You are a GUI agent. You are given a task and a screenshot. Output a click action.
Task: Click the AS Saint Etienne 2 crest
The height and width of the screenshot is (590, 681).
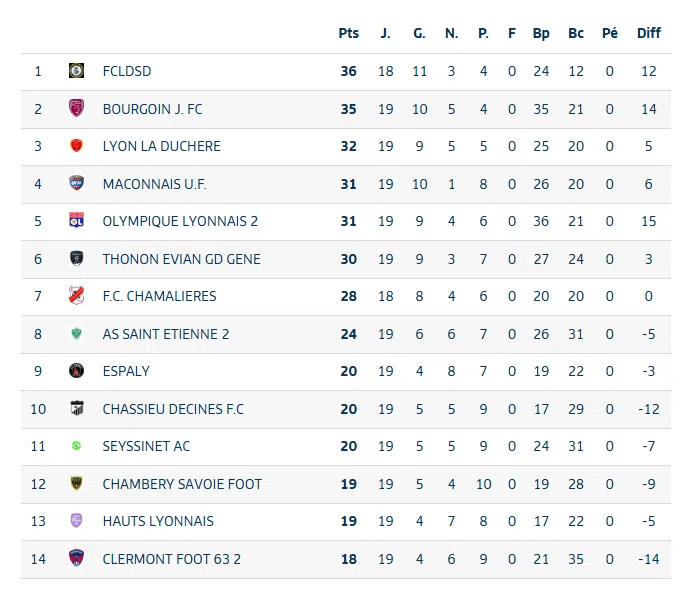pyautogui.click(x=76, y=334)
